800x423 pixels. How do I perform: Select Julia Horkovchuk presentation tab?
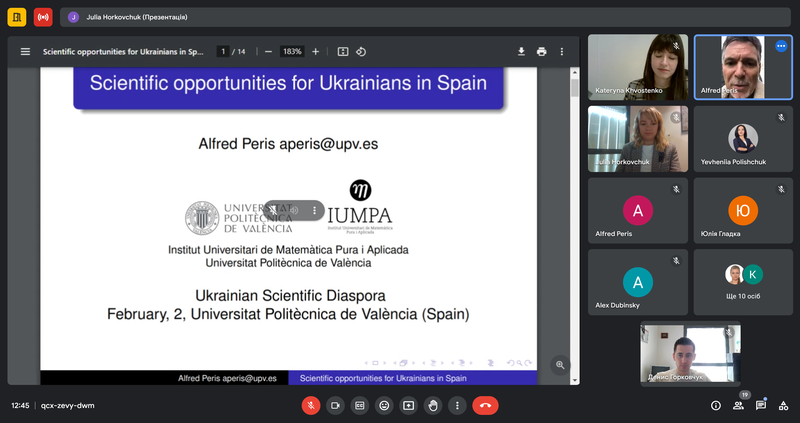tap(425, 17)
